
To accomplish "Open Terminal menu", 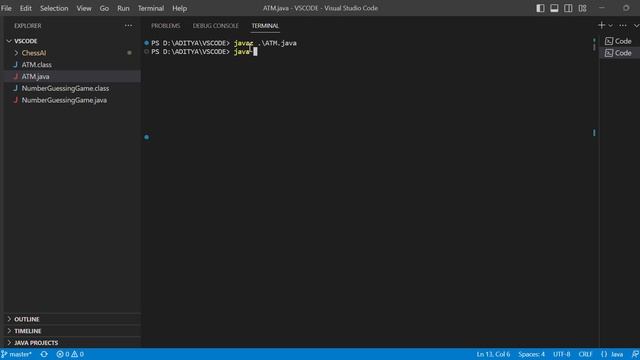I will point(151,8).
